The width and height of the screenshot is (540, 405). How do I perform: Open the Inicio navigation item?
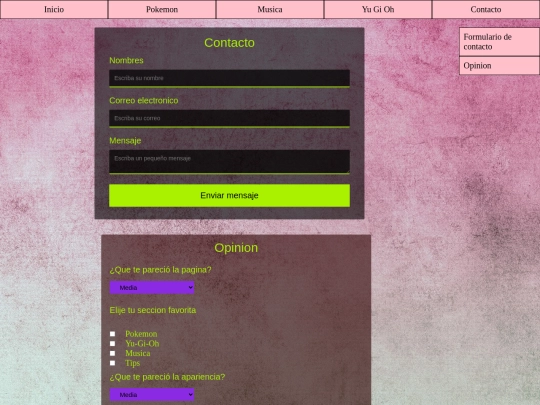click(54, 9)
